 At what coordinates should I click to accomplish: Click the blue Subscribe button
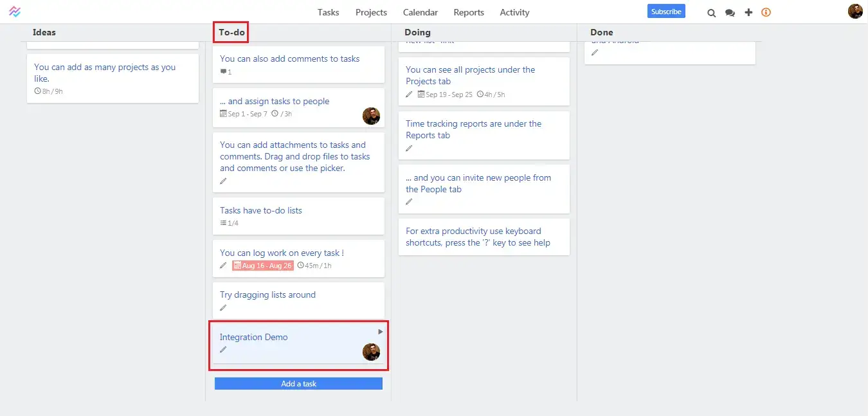pyautogui.click(x=666, y=11)
